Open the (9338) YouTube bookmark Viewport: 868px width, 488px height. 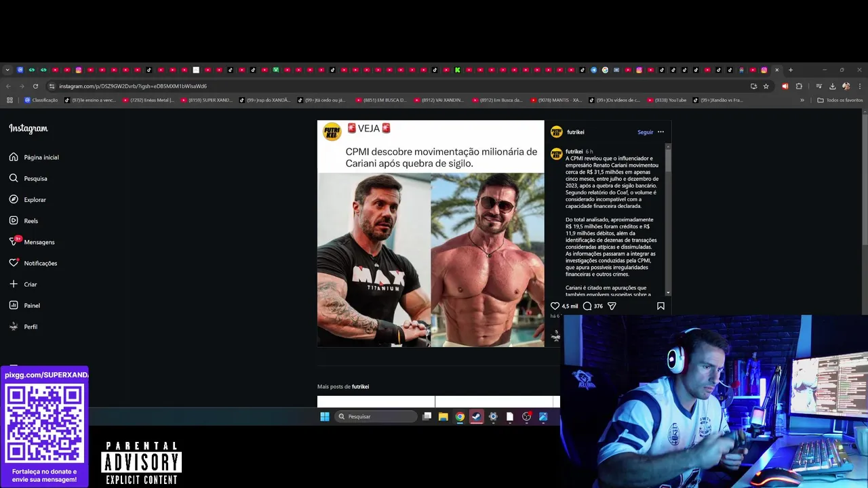[667, 100]
